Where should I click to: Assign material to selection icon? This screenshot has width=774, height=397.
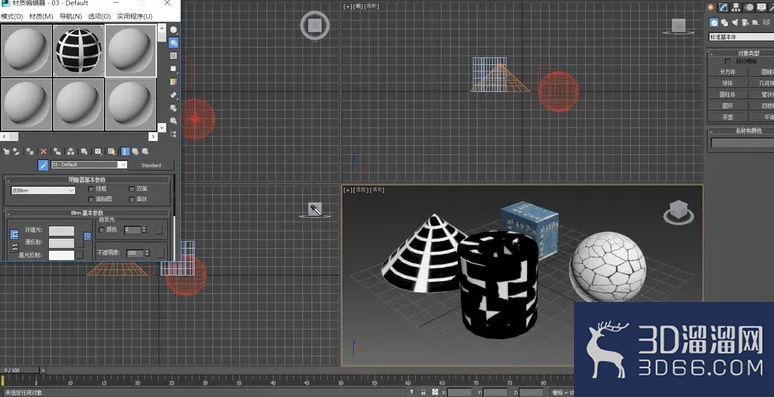click(30, 151)
